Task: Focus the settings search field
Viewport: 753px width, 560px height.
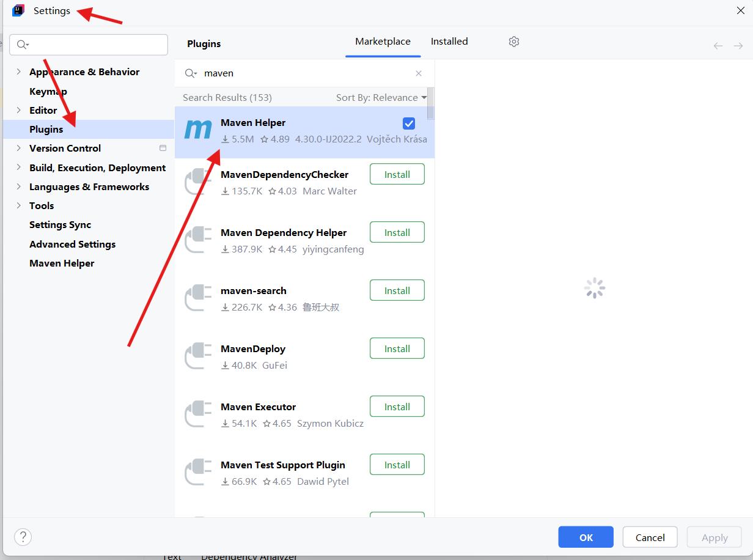Action: tap(89, 45)
